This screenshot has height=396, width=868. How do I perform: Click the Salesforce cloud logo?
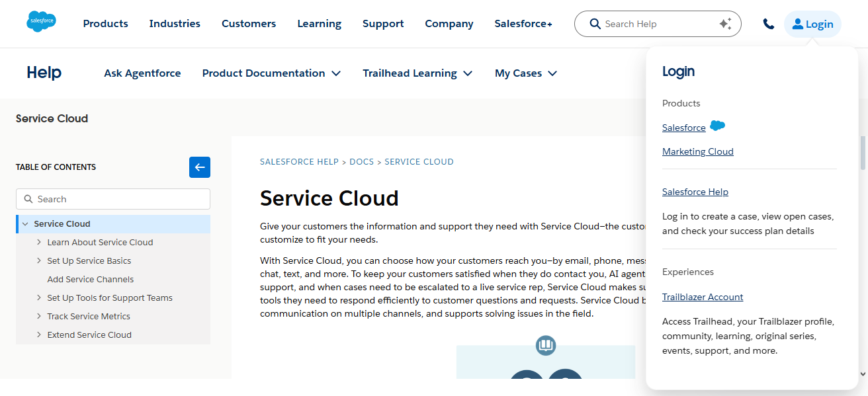pos(41,22)
